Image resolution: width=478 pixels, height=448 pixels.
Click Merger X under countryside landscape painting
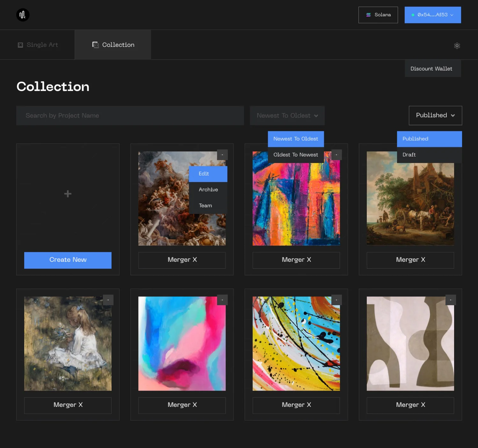coord(410,260)
